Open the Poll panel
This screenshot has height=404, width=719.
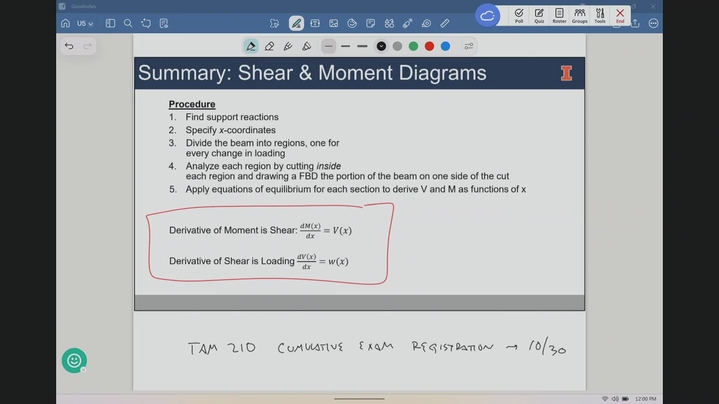point(519,15)
